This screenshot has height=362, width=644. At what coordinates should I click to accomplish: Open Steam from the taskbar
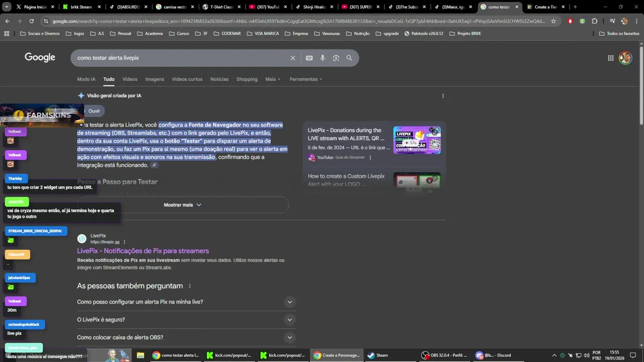point(378,355)
